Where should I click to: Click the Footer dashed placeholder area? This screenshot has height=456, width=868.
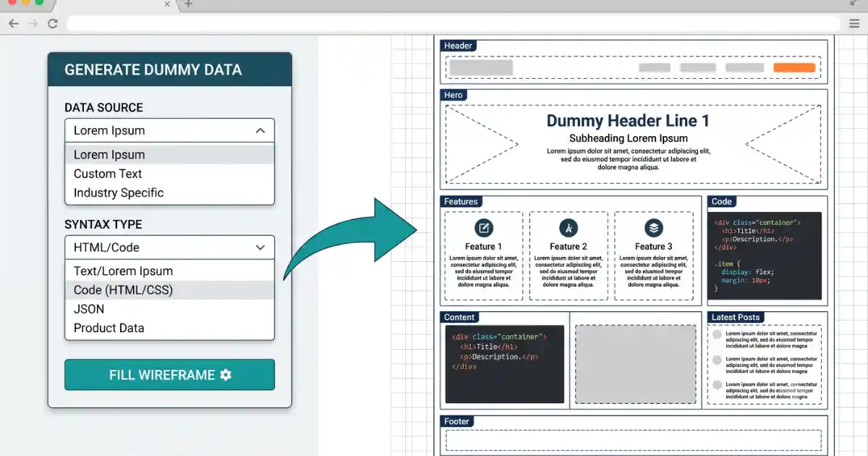[634, 440]
